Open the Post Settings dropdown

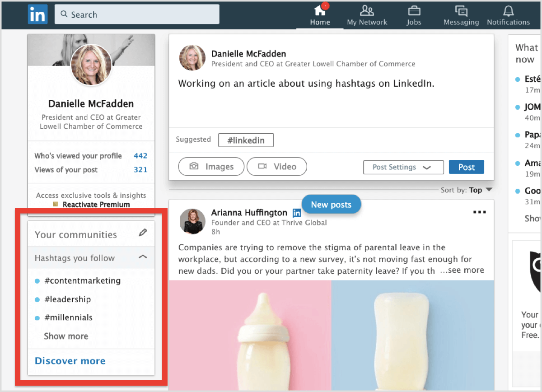pyautogui.click(x=403, y=167)
